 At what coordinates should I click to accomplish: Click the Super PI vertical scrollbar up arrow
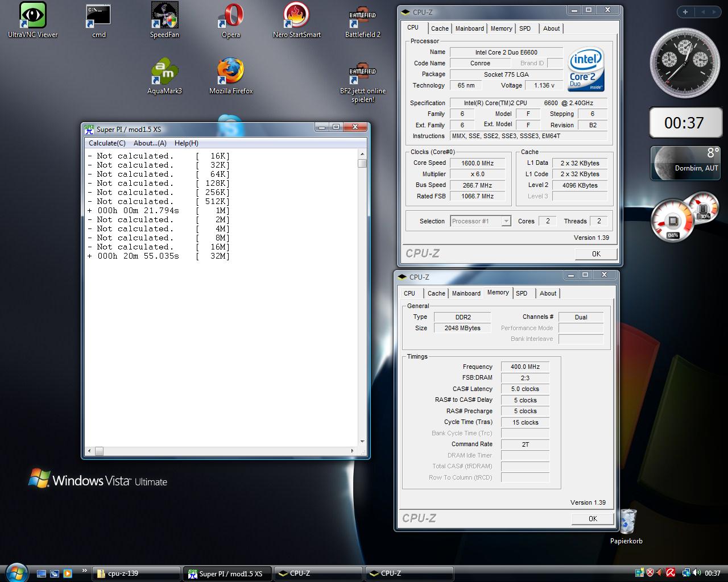362,154
